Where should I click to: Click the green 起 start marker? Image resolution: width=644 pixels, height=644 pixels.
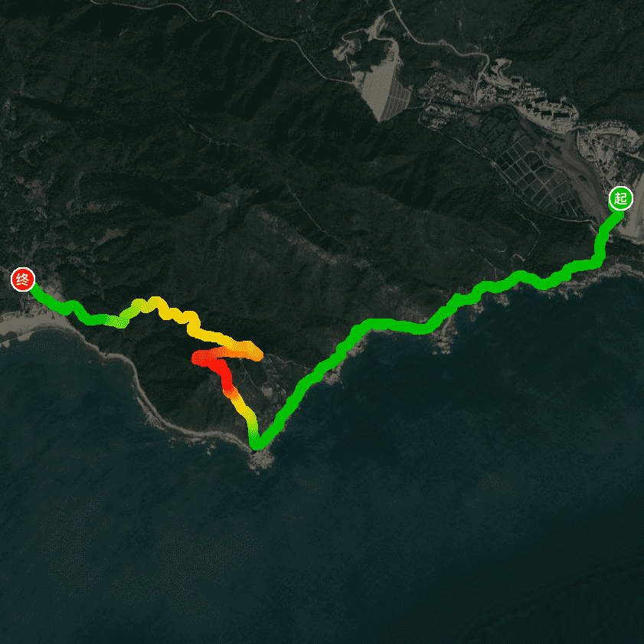(620, 198)
